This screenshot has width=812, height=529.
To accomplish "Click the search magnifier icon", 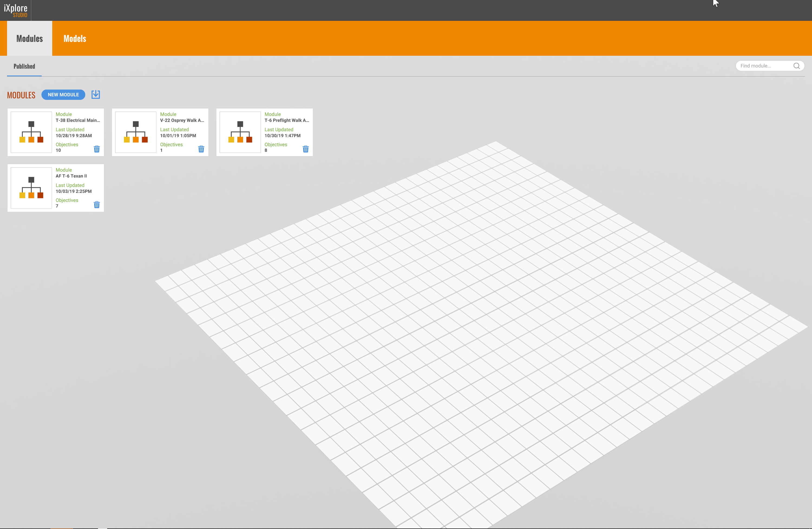I will [x=797, y=66].
